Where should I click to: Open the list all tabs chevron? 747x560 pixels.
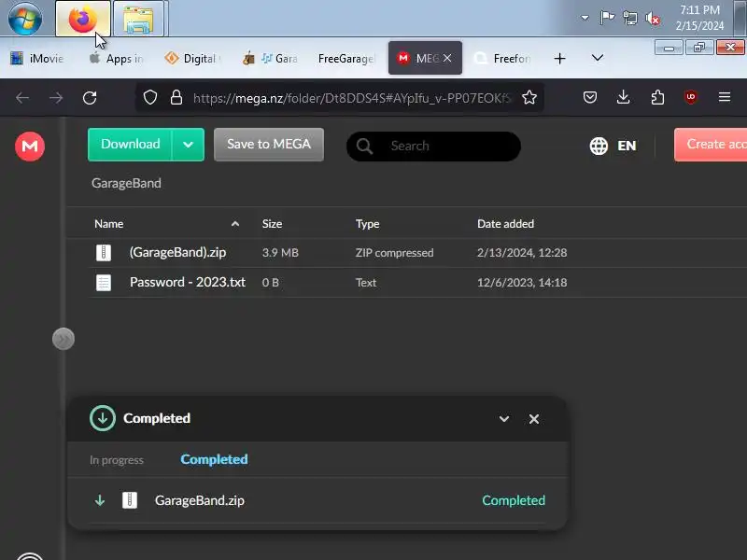point(597,58)
